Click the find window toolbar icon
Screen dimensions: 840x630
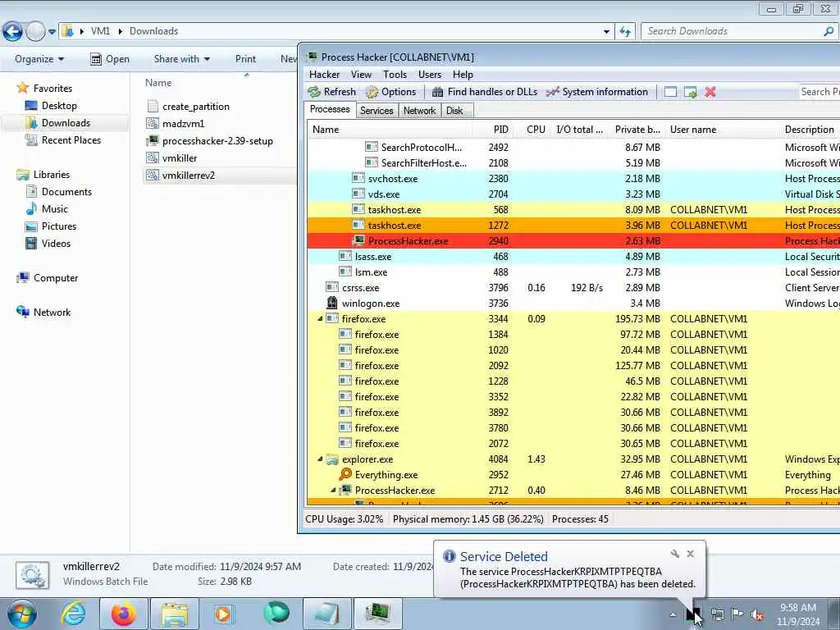click(670, 92)
